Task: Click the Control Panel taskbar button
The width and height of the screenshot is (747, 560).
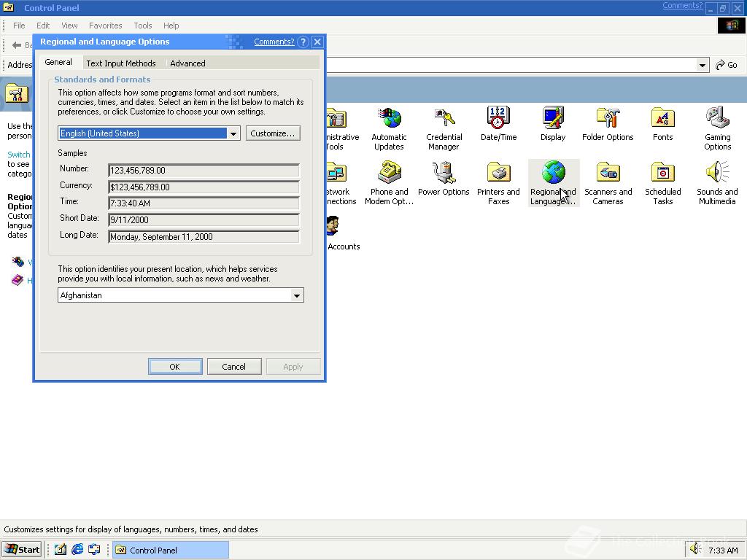Action: 171,550
